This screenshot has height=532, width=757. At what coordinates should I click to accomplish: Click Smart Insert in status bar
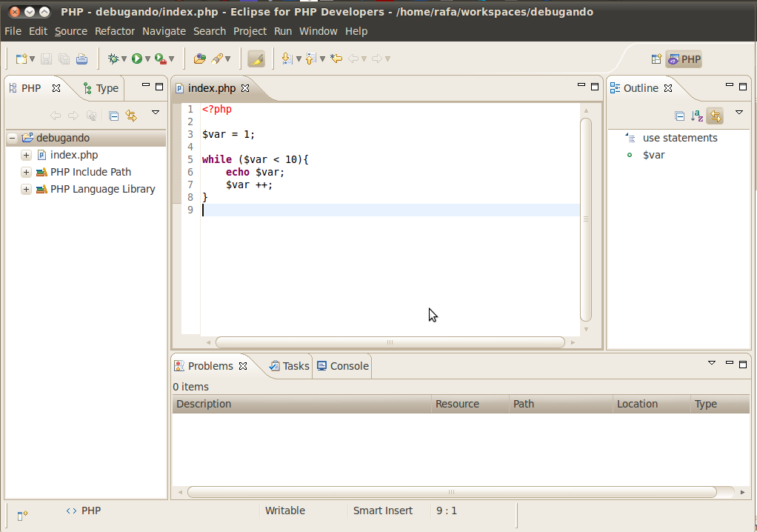[x=383, y=511]
